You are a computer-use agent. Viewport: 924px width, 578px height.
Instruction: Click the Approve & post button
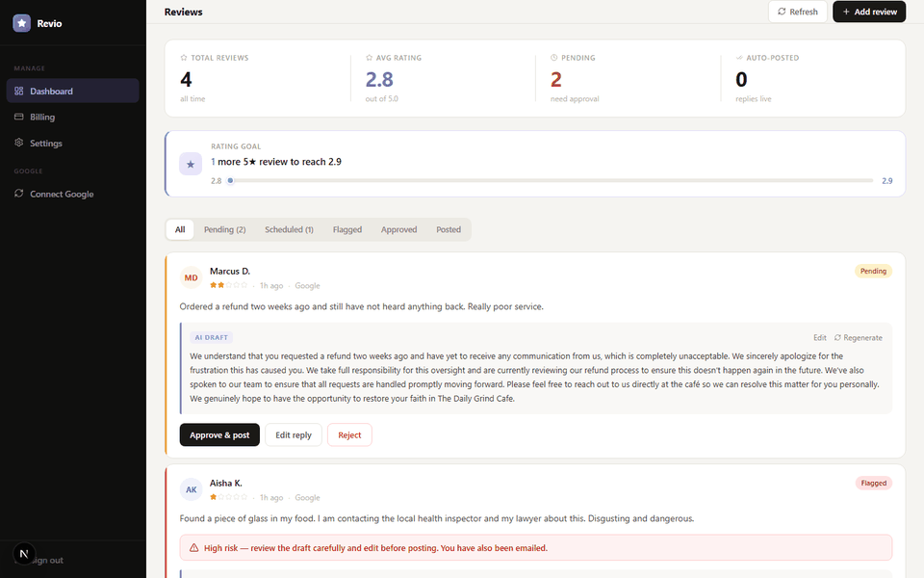point(219,434)
